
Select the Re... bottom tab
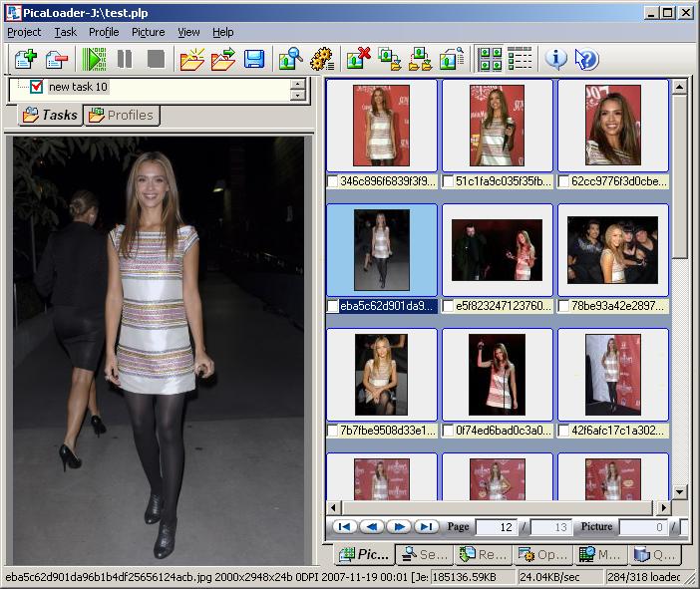point(483,555)
